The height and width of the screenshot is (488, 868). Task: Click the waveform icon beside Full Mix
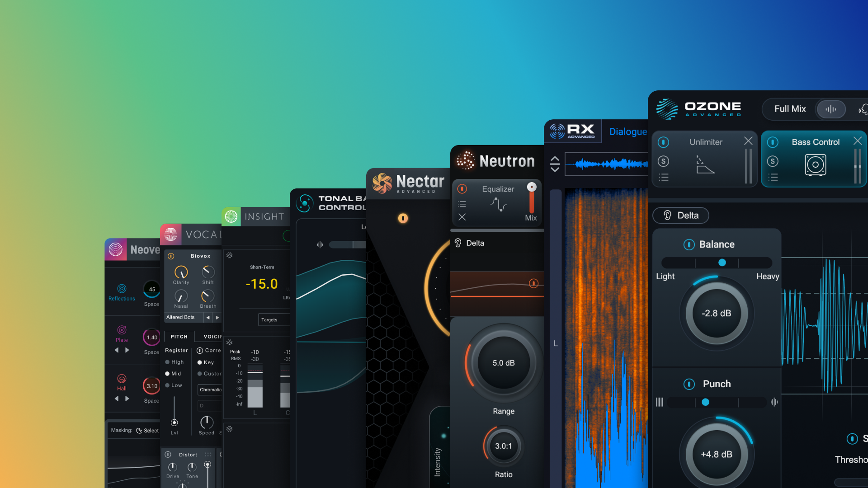pos(831,109)
